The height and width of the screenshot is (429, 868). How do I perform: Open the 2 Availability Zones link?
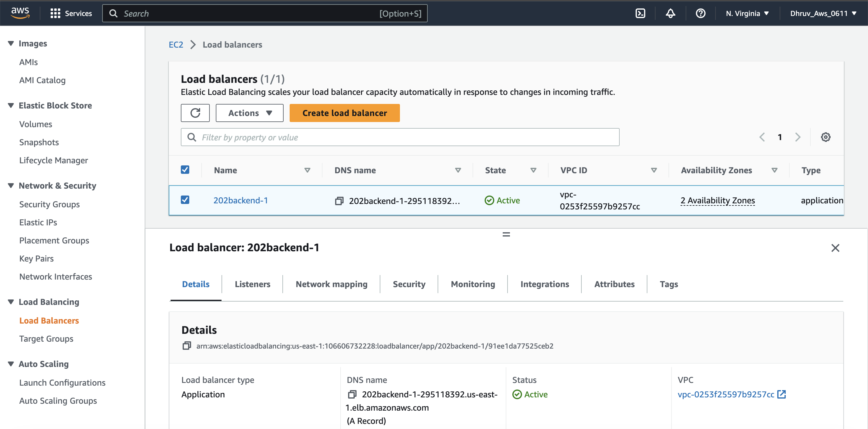click(x=717, y=200)
